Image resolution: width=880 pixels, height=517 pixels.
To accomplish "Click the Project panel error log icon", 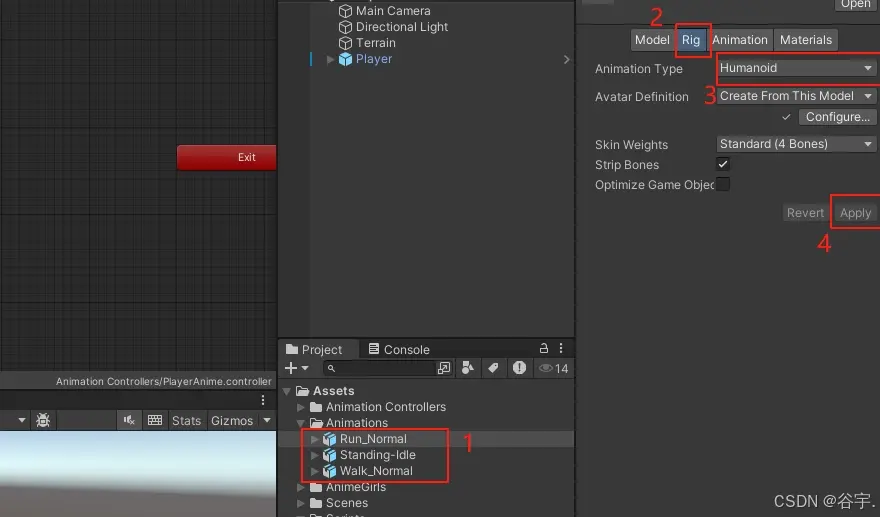I will (x=519, y=368).
